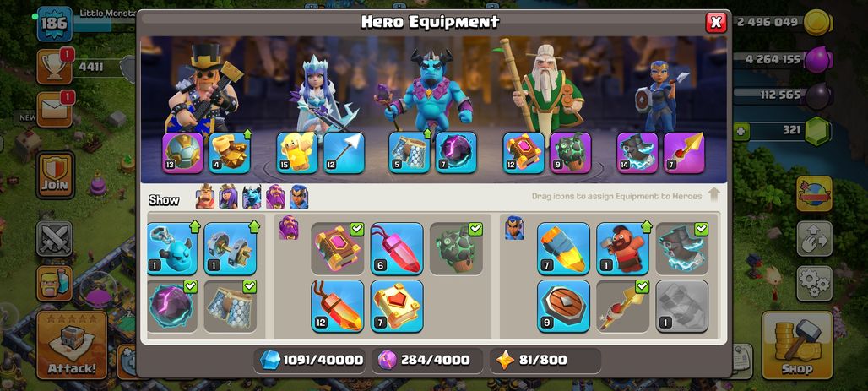Tap the Attack! button
The image size is (868, 391).
coord(72,345)
